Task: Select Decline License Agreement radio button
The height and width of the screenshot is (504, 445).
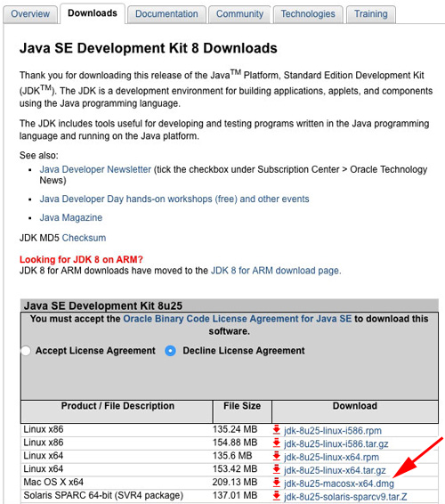Action: pyautogui.click(x=170, y=351)
